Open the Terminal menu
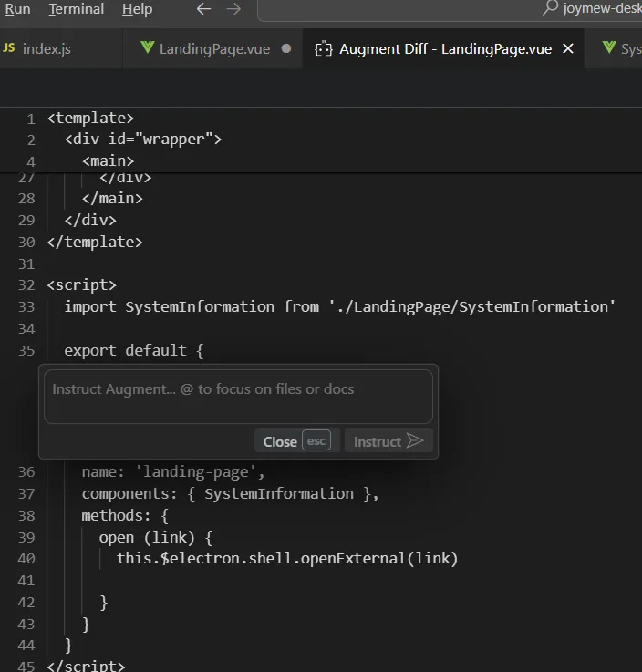 [x=77, y=9]
